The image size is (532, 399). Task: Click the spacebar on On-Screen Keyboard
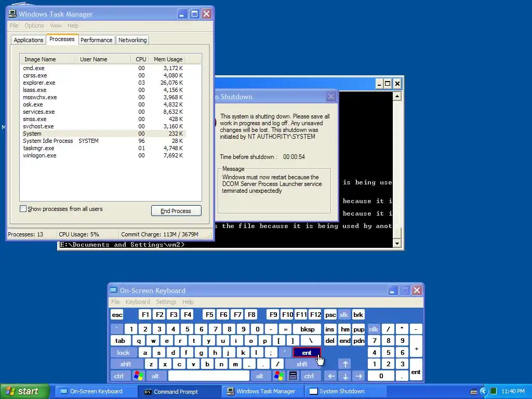click(209, 376)
